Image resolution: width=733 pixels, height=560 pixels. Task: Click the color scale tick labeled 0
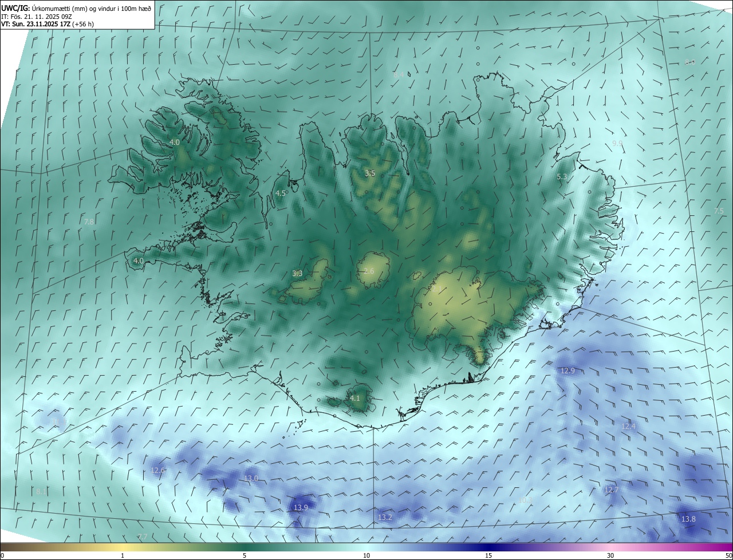2,555
